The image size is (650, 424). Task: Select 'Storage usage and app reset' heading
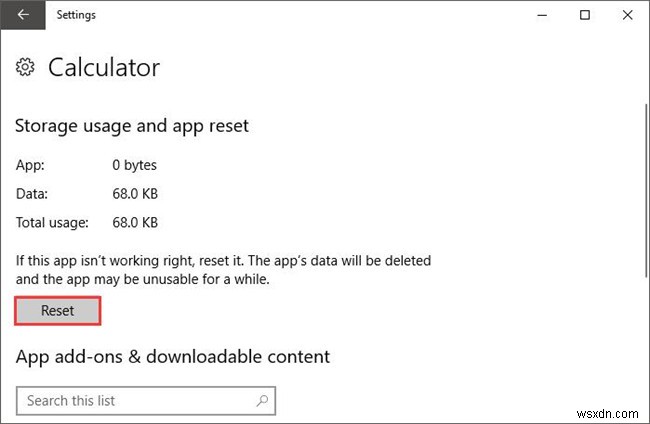(x=132, y=126)
